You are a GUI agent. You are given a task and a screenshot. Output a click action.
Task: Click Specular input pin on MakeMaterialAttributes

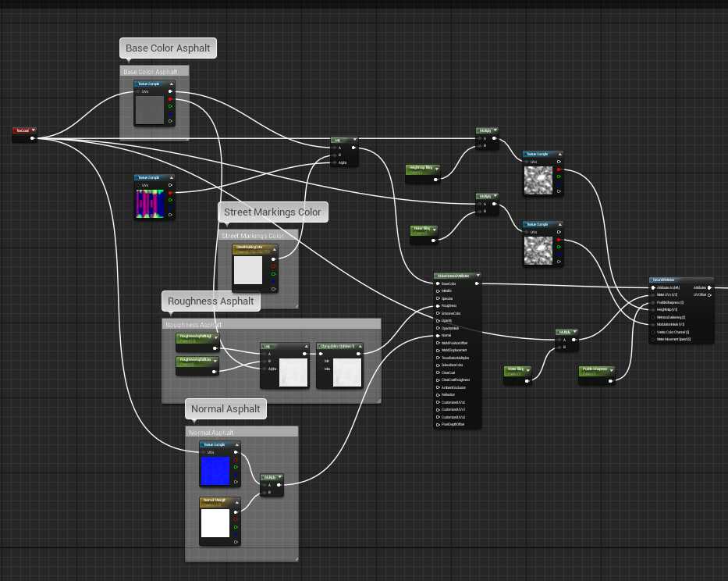pyautogui.click(x=438, y=298)
